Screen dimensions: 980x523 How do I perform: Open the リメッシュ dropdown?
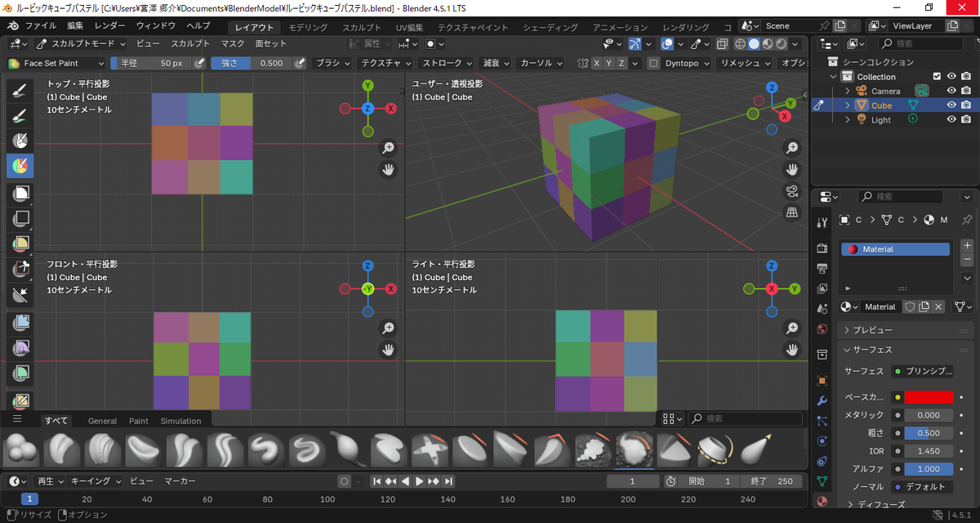click(x=744, y=63)
